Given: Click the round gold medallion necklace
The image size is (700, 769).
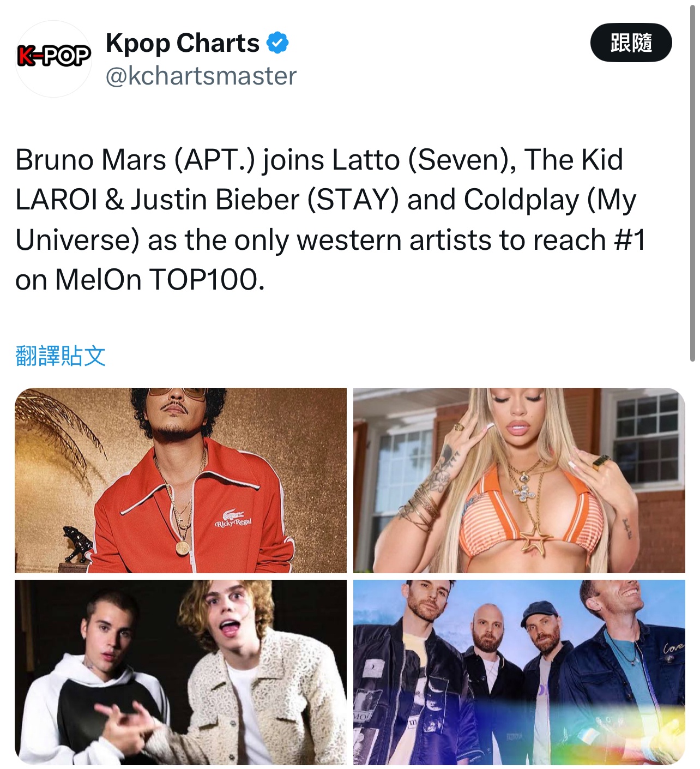Looking at the screenshot, I should [182, 546].
